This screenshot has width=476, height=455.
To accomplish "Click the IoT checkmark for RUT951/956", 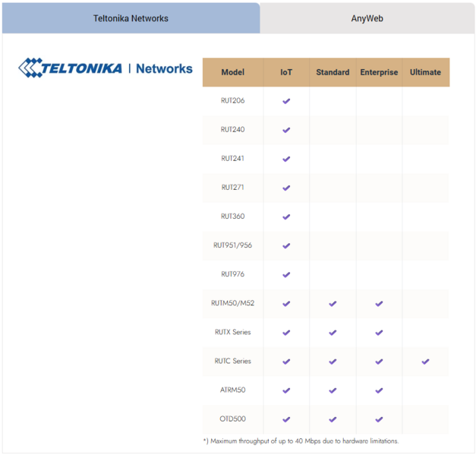I will tap(286, 245).
